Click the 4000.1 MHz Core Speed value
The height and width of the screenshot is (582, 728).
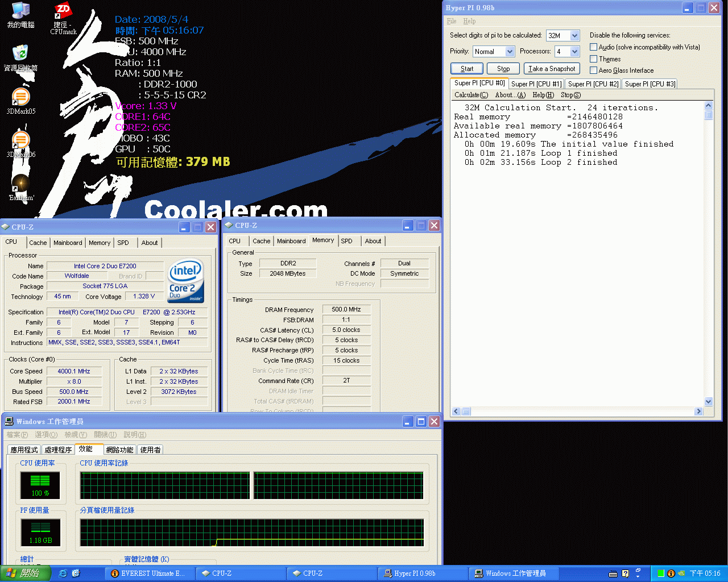[x=74, y=371]
